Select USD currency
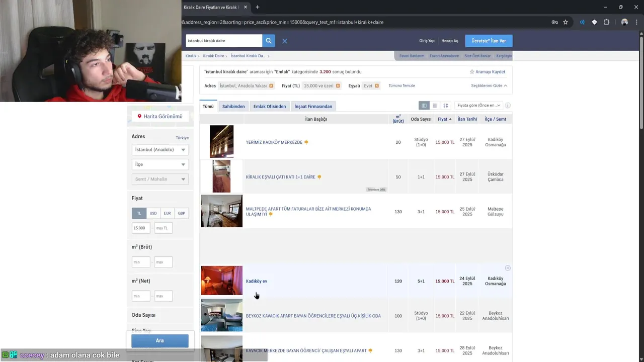This screenshot has width=644, height=362. tap(153, 213)
